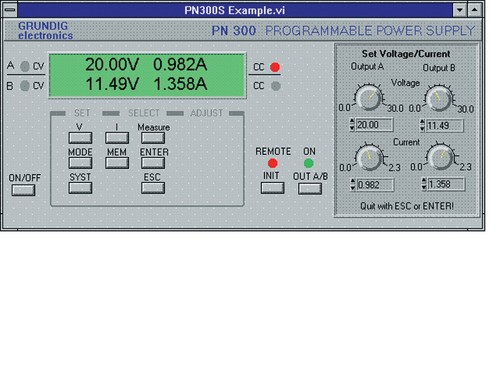Image resolution: width=500 pixels, height=375 pixels.
Task: Click the CV indicator LED for channel A
Action: [x=25, y=66]
